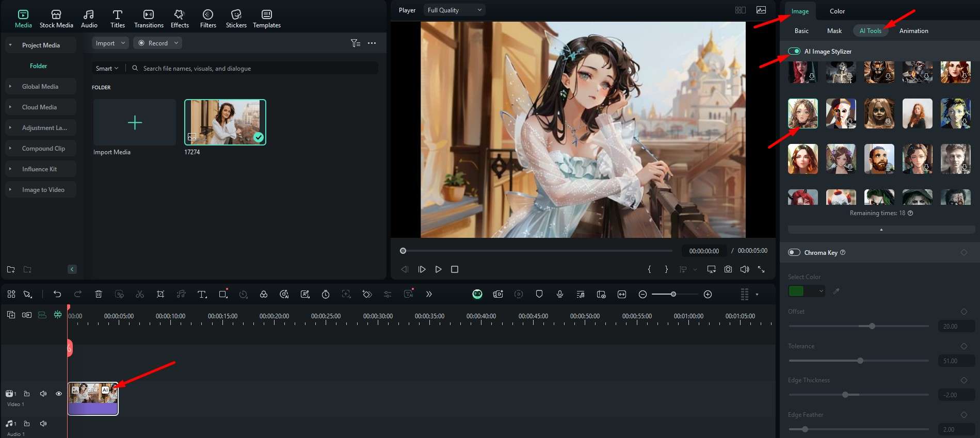This screenshot has height=438, width=980.
Task: Expand the Cloud Media section
Action: click(10, 107)
